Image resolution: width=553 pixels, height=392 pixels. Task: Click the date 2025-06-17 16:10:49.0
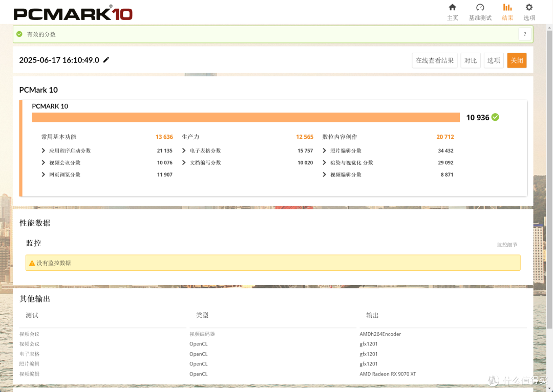pyautogui.click(x=59, y=60)
